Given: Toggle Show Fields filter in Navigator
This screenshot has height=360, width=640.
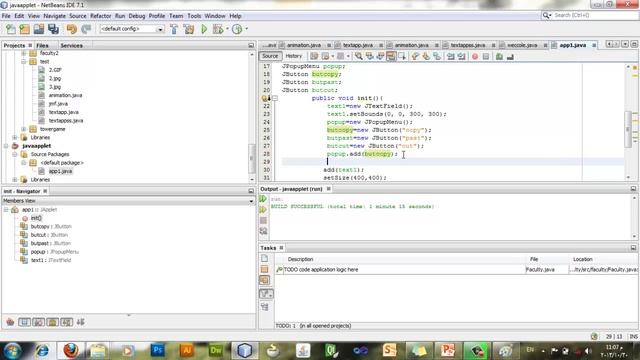Looking at the screenshot, I should [24, 322].
